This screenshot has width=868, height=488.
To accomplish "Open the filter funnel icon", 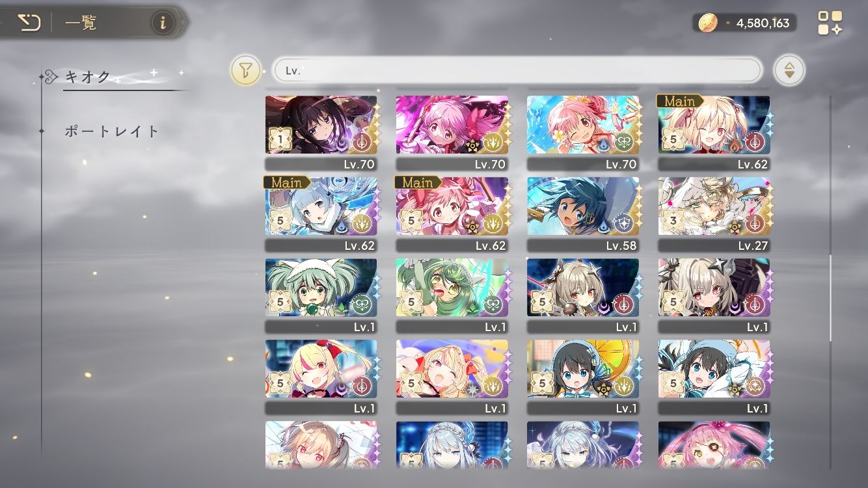I will 245,70.
